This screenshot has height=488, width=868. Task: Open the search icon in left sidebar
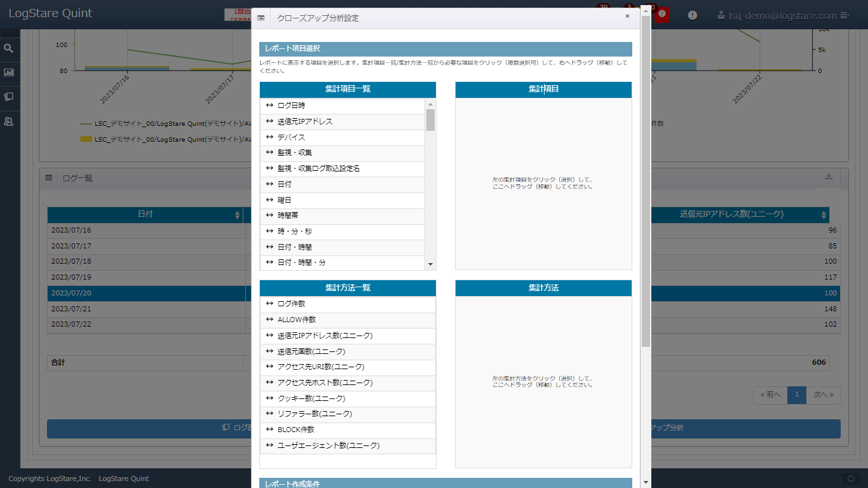[9, 48]
